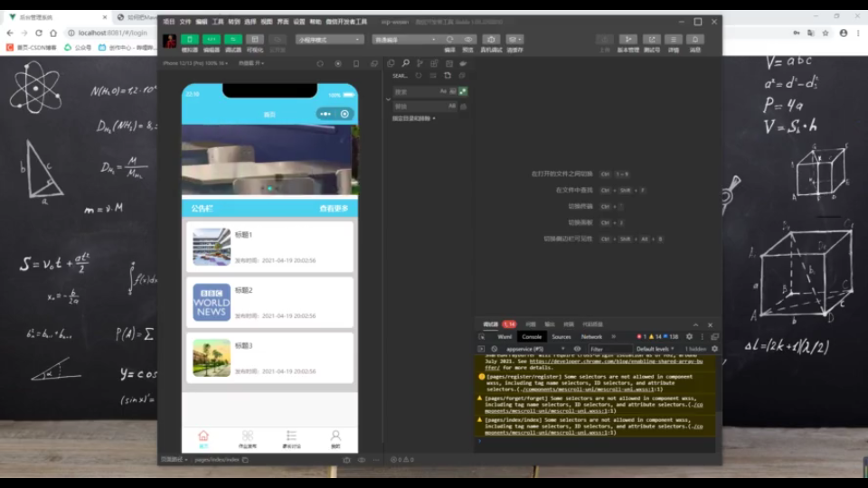
Task: Open the 工具 menu
Action: (x=218, y=22)
